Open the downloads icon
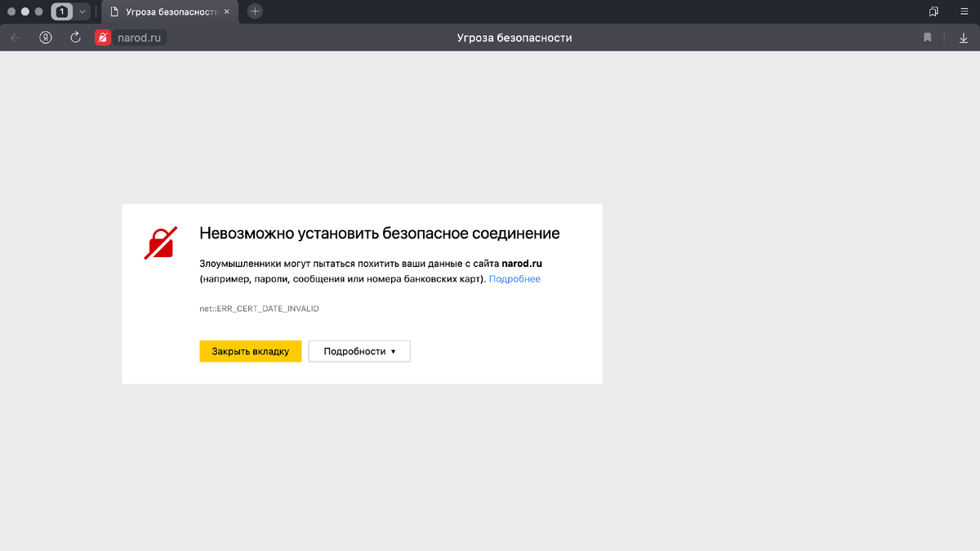This screenshot has width=980, height=551. pos(963,38)
